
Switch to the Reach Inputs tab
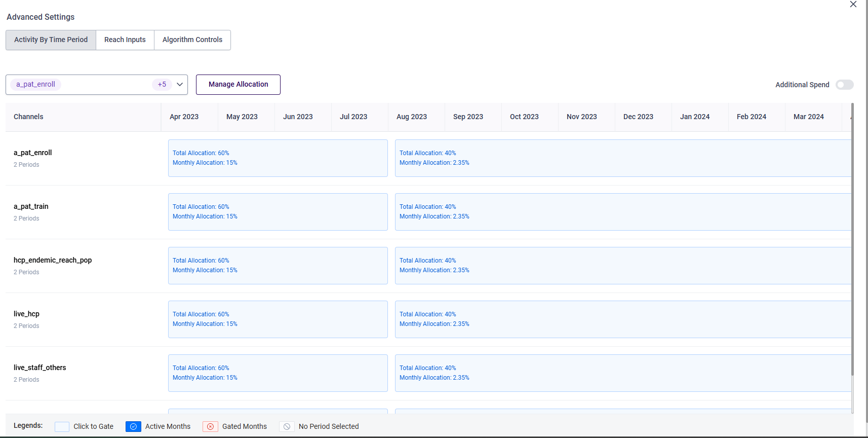point(125,40)
